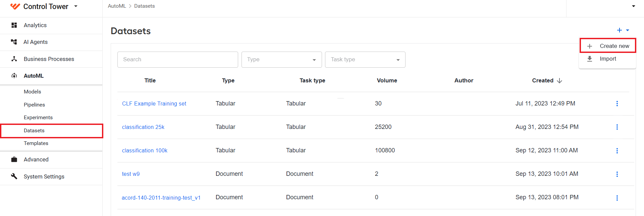Open the classification 100k dataset
644x216 pixels.
click(x=145, y=151)
